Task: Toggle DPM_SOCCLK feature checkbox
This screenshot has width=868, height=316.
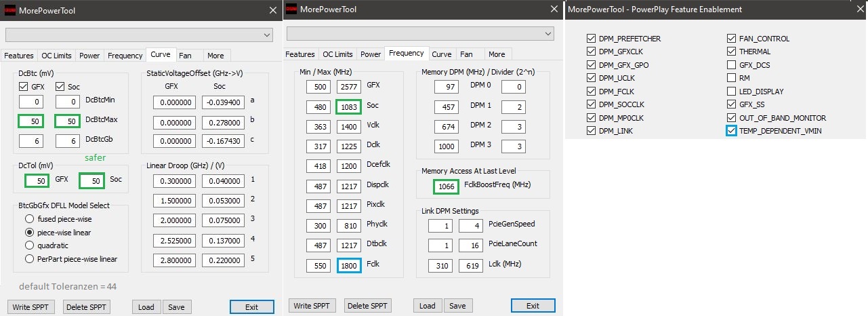Action: [592, 104]
